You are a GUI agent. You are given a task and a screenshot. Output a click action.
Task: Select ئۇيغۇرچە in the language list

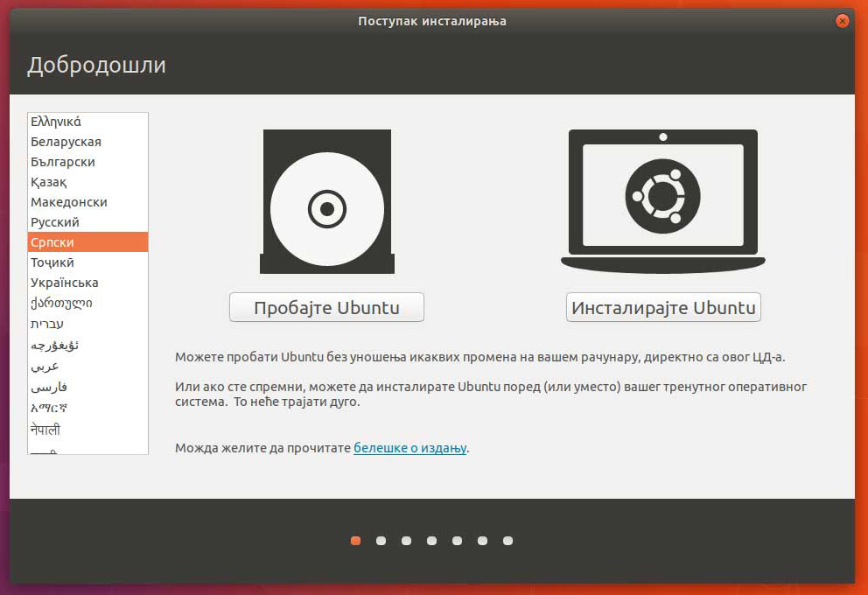click(88, 345)
